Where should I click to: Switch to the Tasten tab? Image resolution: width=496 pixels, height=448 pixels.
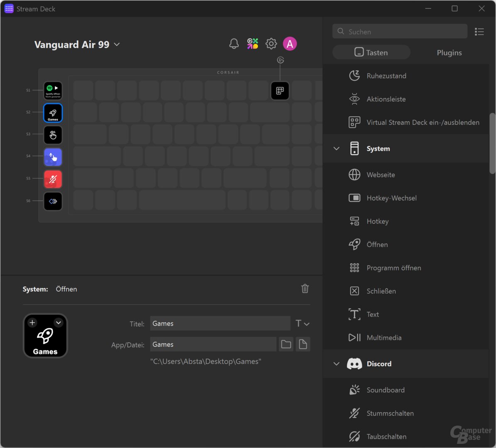(371, 53)
